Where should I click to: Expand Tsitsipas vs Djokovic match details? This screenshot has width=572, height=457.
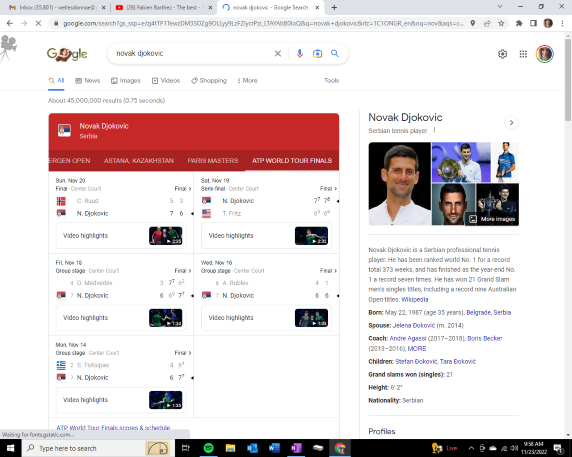coord(183,353)
